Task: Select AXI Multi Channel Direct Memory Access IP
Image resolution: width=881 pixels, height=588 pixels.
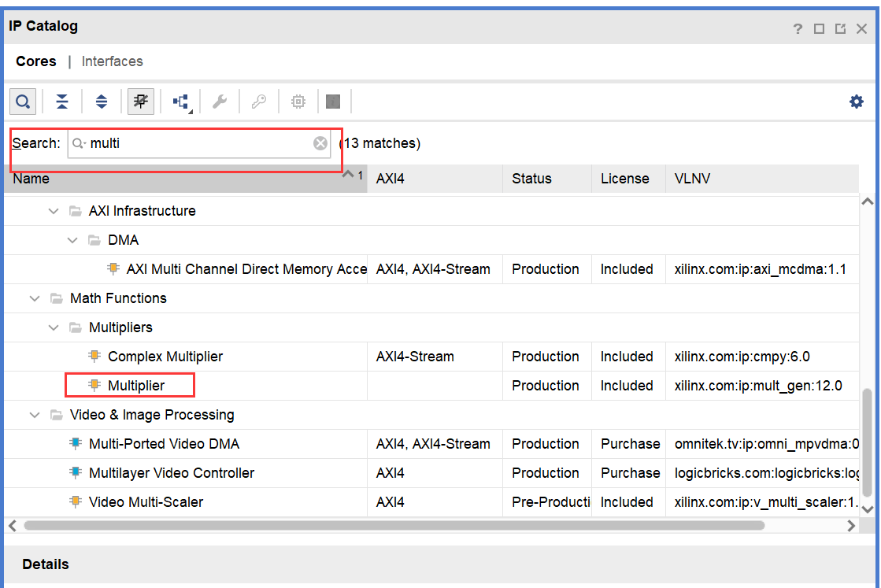Action: (246, 269)
